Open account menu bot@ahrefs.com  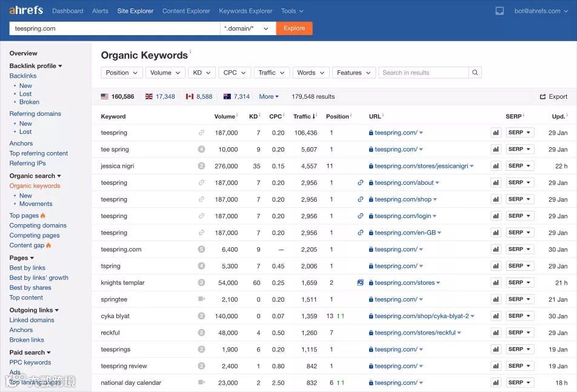(x=541, y=11)
